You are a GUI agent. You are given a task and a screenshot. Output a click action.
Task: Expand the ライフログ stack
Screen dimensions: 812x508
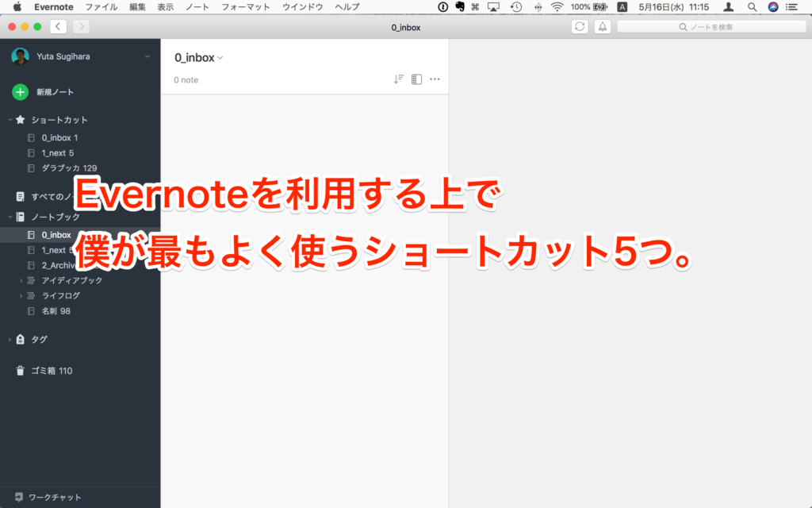pos(21,295)
